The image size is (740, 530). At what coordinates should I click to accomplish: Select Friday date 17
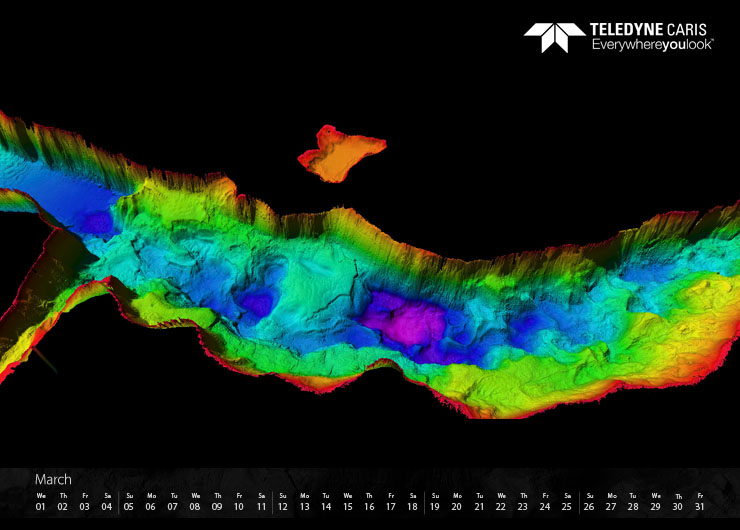coord(391,506)
